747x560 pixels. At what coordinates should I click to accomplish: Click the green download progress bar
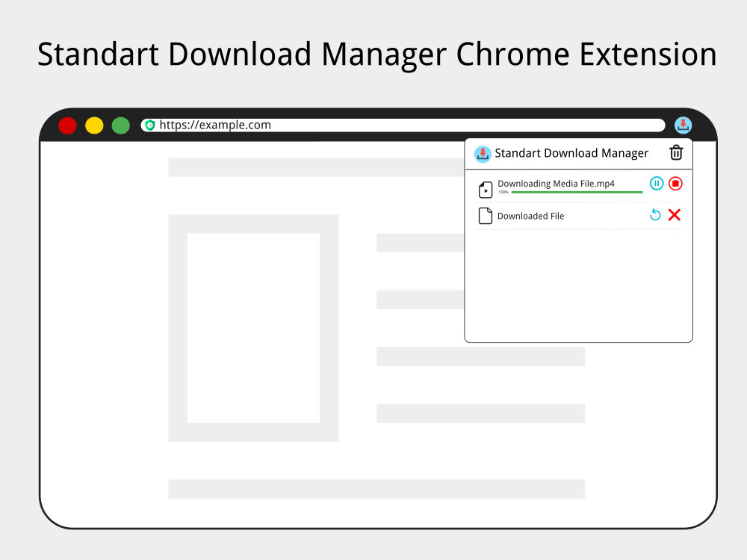pyautogui.click(x=577, y=193)
